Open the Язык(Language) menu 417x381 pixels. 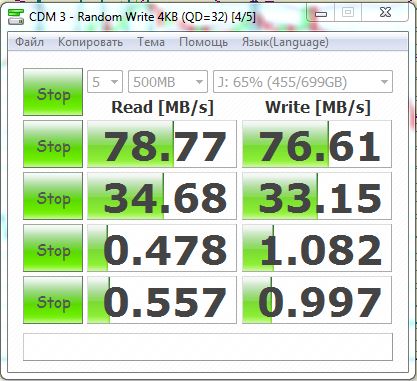(x=285, y=42)
